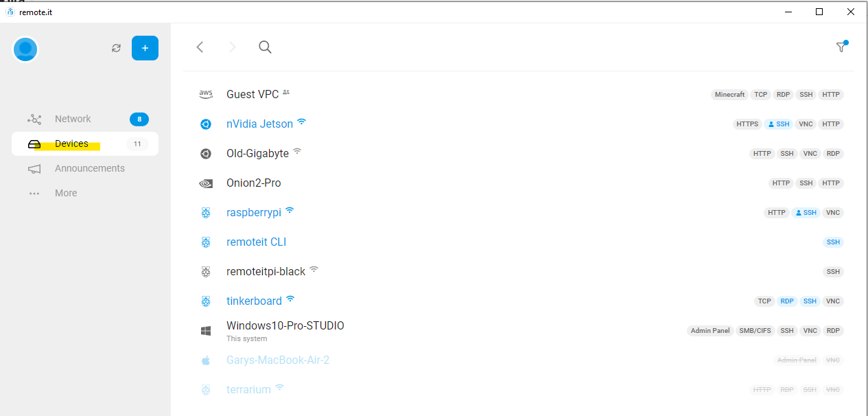Click the RDP tag on Guest VPC
868x416 pixels.
(x=783, y=95)
